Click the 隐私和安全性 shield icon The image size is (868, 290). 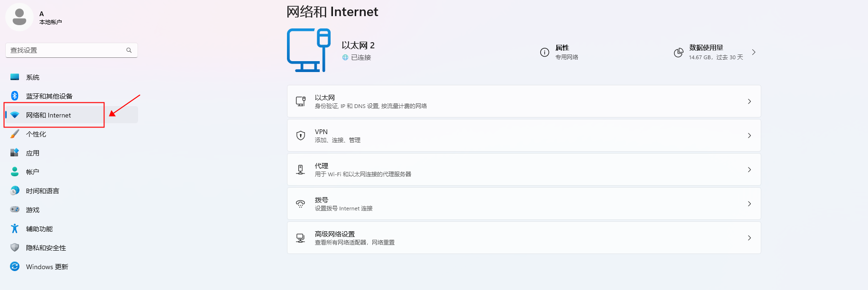(x=15, y=247)
